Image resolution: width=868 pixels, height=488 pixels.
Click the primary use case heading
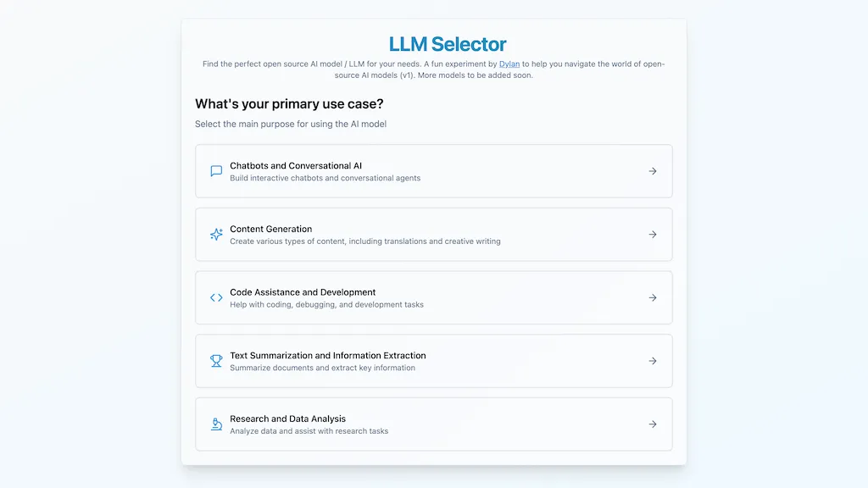(x=287, y=103)
